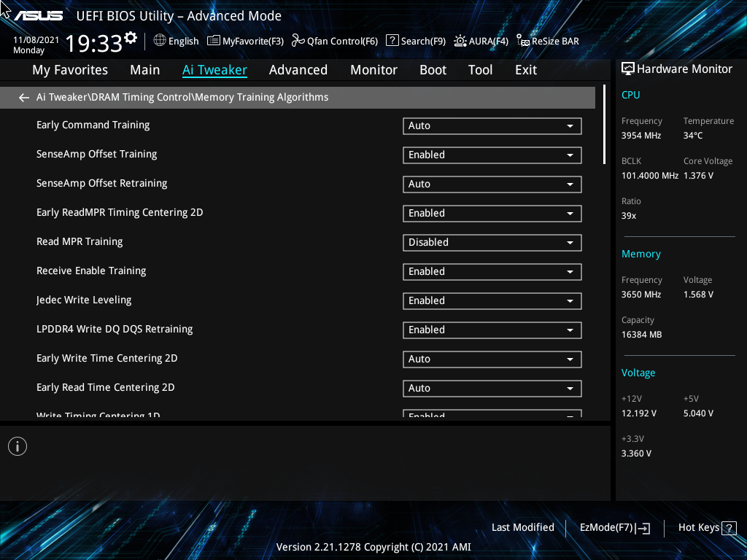The image size is (747, 560).
Task: Click the Qfan Control(F6) label
Action: 343,42
